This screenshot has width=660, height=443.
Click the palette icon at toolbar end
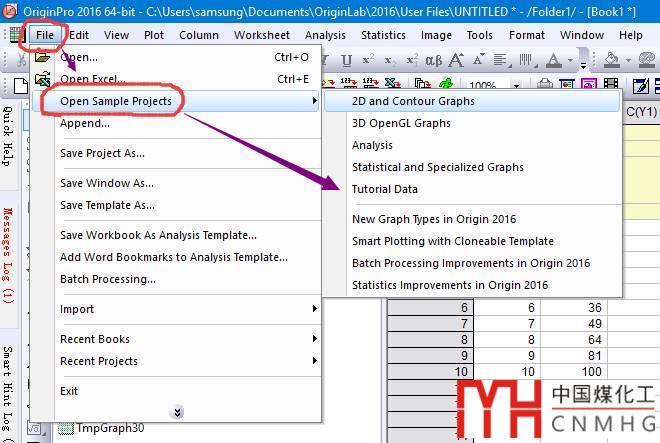647,60
